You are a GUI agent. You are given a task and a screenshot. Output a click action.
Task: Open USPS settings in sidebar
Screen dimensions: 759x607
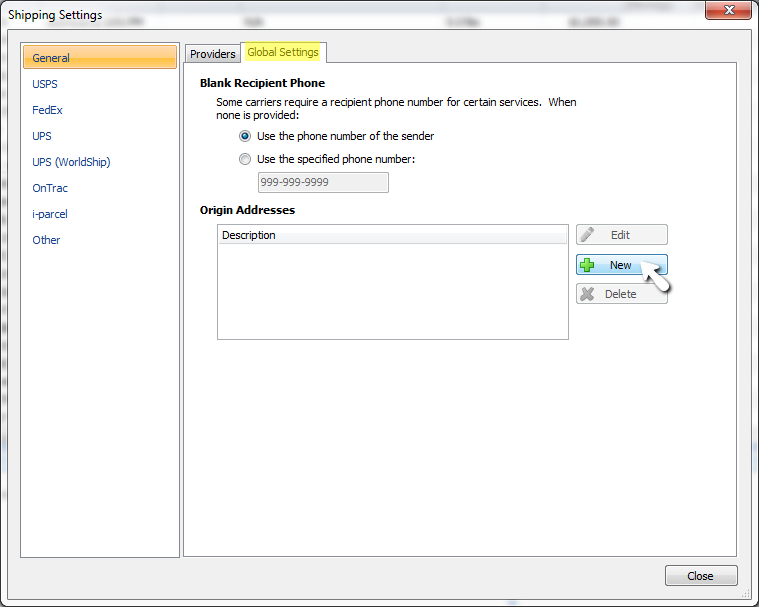coord(45,84)
